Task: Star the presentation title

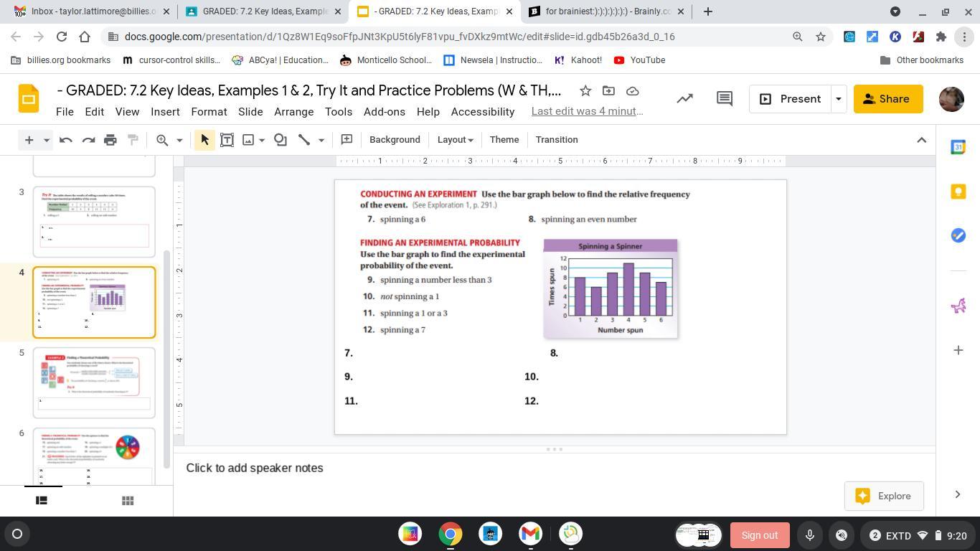Action: point(585,91)
